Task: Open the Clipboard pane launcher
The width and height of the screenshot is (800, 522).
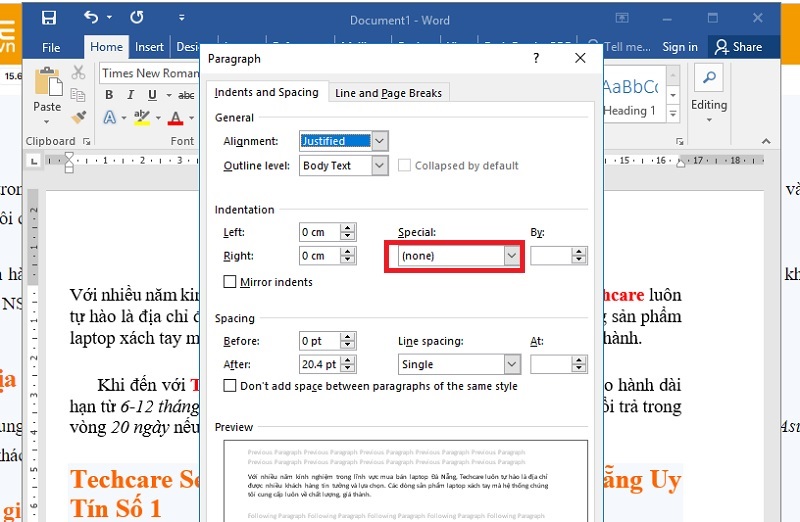Action: [x=87, y=142]
